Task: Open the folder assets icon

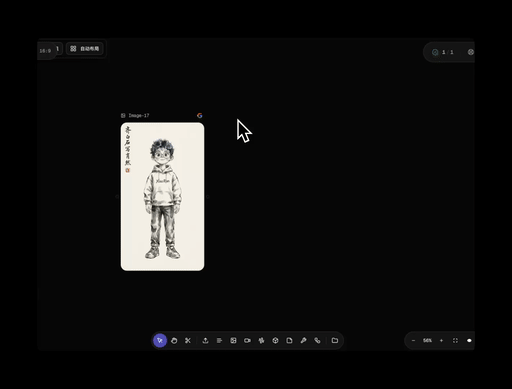Action: (x=335, y=340)
